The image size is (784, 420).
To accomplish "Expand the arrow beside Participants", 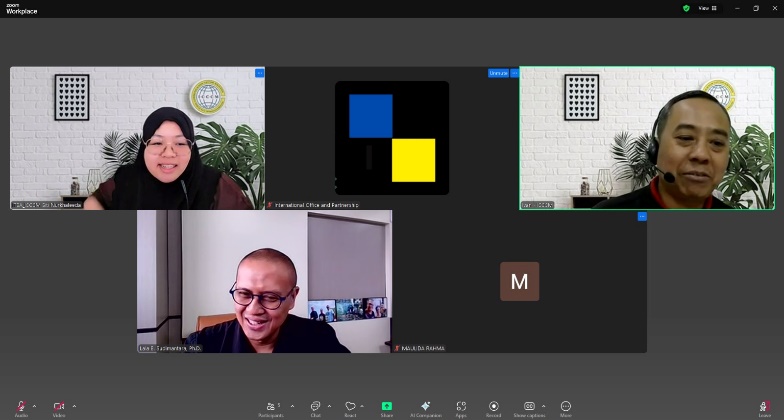I will click(x=292, y=406).
